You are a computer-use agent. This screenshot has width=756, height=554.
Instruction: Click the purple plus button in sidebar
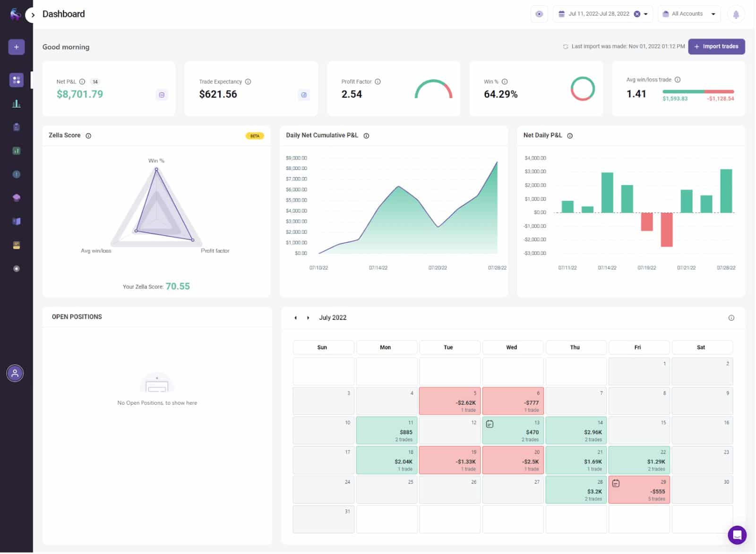coord(16,47)
